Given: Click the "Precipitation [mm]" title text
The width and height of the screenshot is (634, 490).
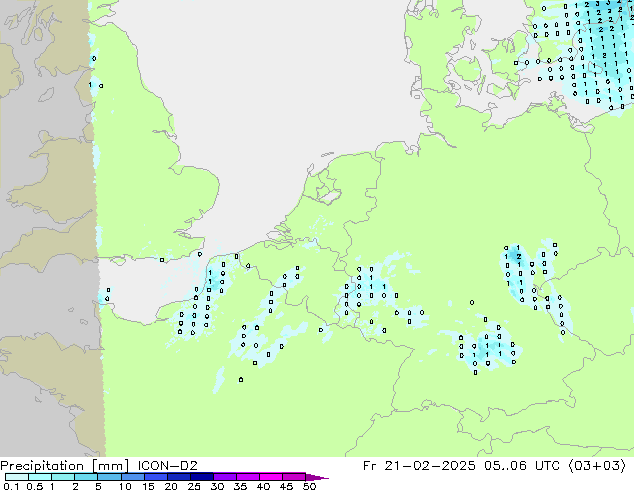Looking at the screenshot, I should point(64,466).
